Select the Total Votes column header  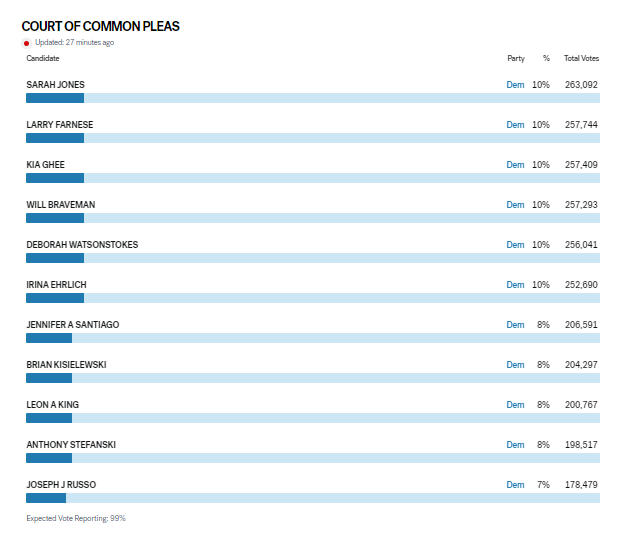pyautogui.click(x=580, y=59)
